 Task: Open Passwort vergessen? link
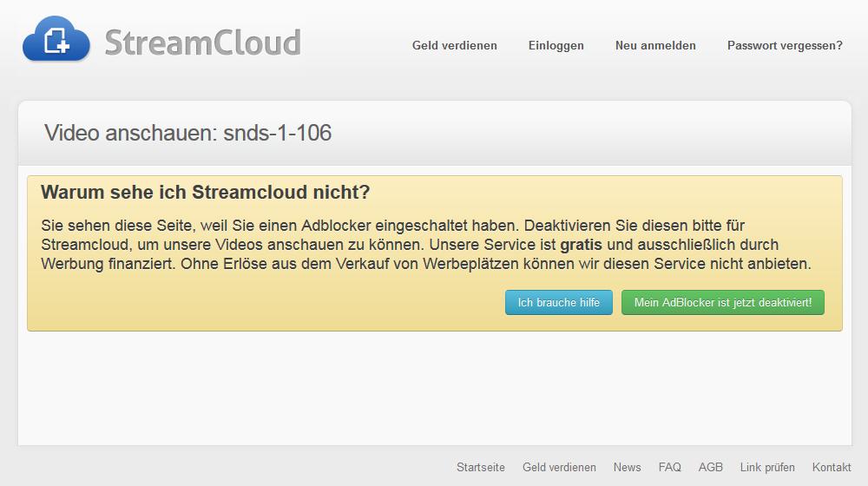click(785, 45)
